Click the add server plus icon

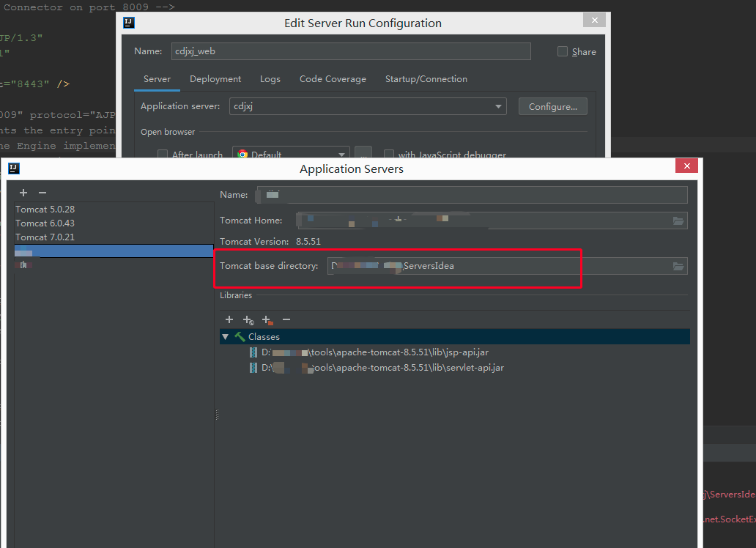tap(23, 193)
